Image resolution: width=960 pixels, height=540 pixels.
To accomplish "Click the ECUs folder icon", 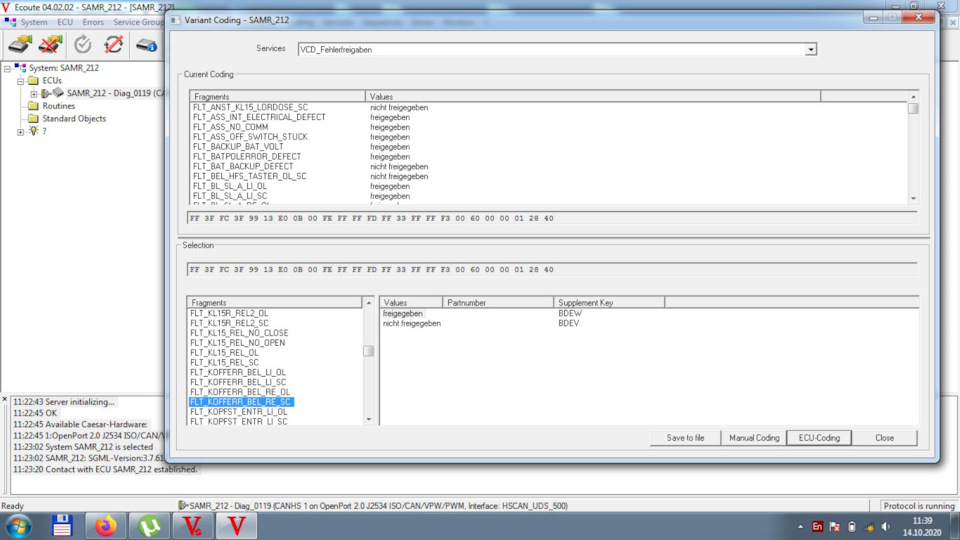I will coord(33,80).
